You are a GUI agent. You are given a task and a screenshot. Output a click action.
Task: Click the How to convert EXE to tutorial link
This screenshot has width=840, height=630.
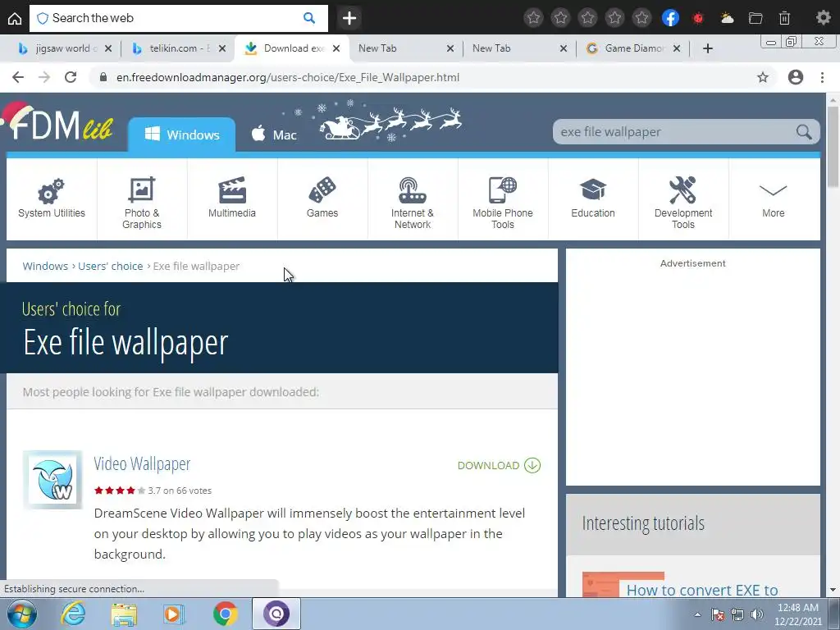(x=702, y=590)
